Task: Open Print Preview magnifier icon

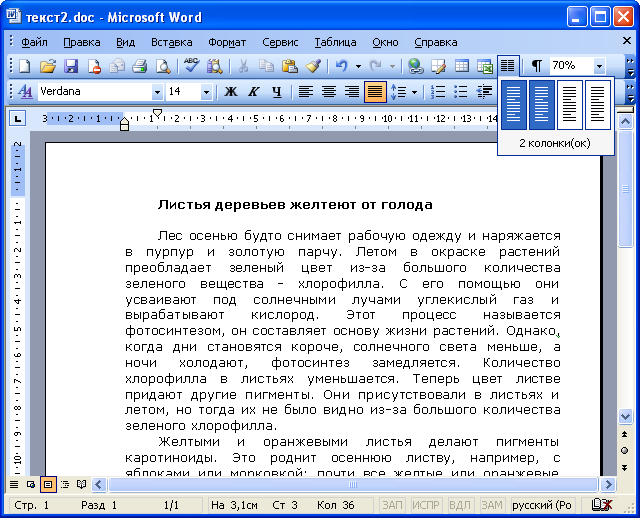Action: (x=163, y=66)
